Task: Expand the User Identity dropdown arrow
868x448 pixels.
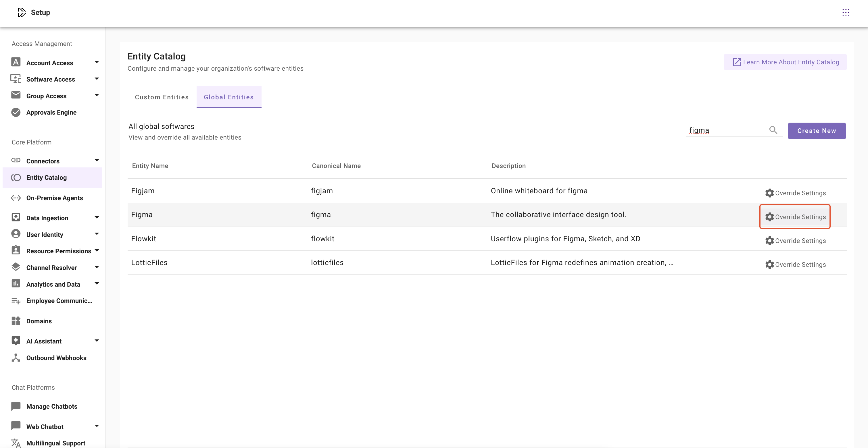Action: [x=97, y=234]
